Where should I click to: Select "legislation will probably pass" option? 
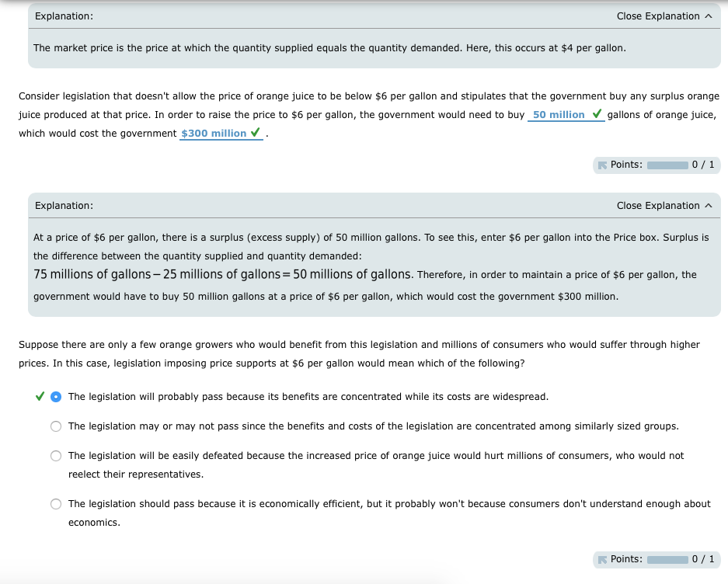click(x=56, y=397)
